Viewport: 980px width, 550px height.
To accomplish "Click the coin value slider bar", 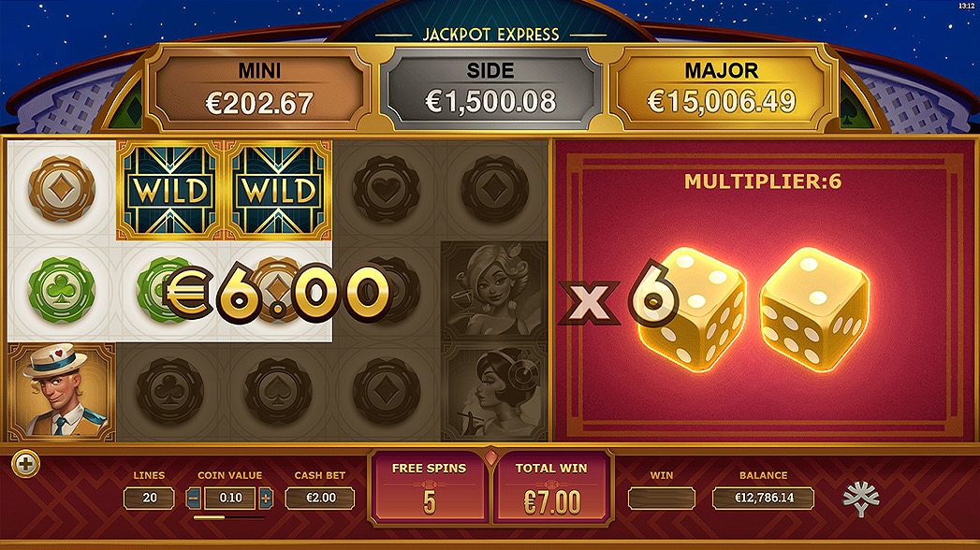I will tap(229, 517).
